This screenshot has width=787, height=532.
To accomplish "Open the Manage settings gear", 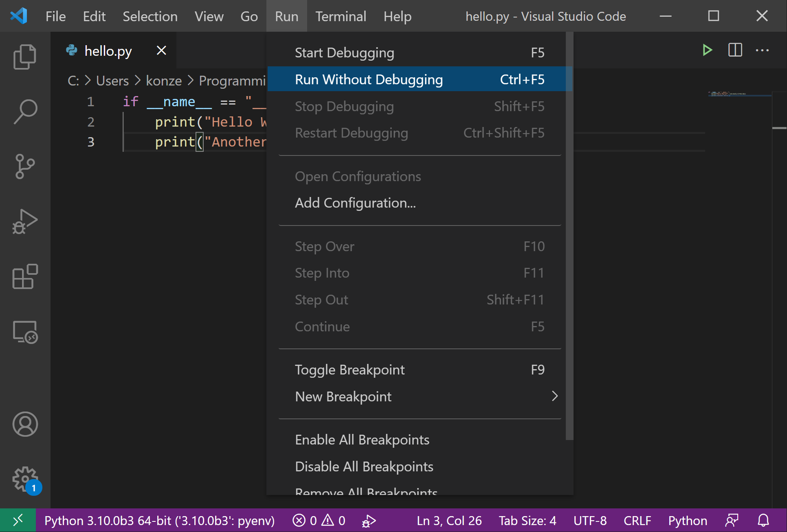I will 25,479.
